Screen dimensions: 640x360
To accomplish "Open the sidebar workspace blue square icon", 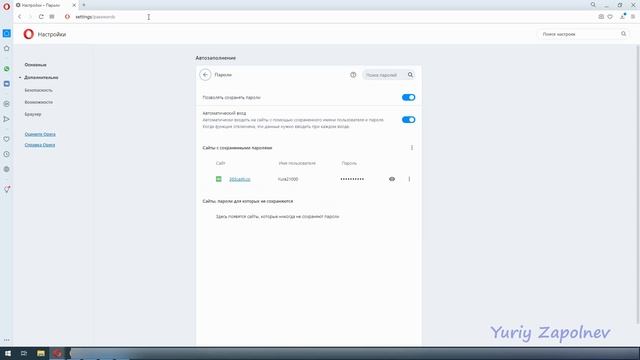I will [7, 33].
